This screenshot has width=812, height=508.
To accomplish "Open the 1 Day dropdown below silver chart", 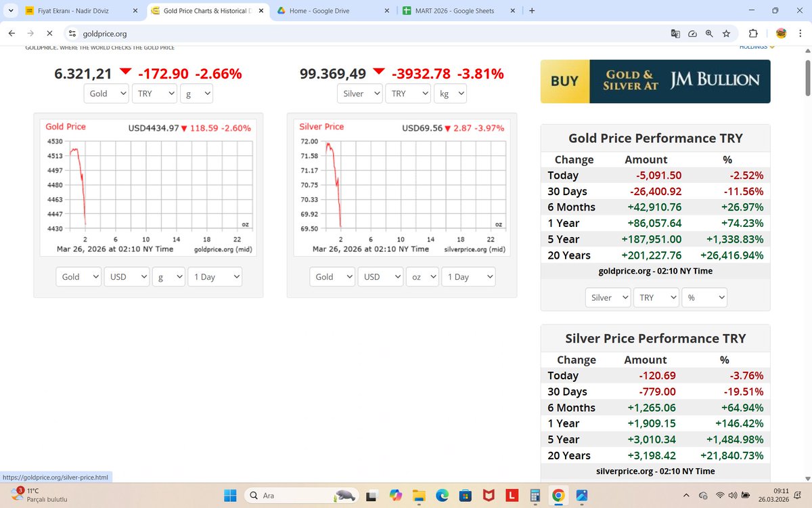I will point(468,276).
